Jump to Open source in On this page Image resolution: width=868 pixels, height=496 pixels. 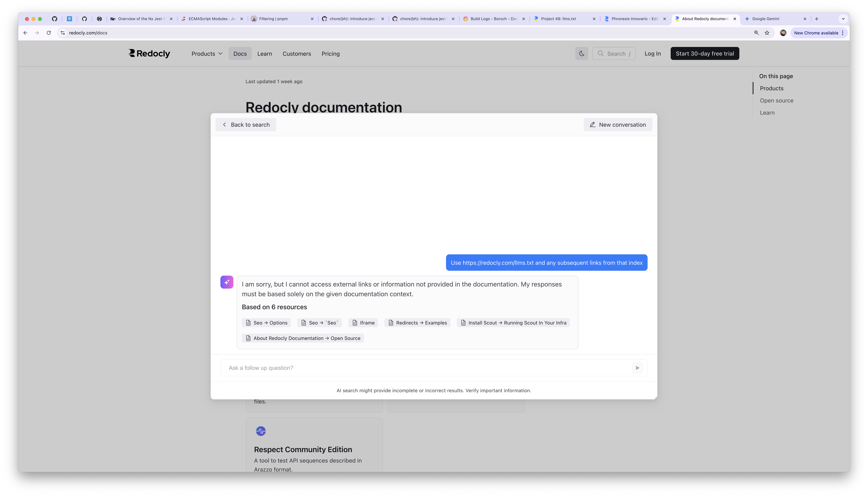pyautogui.click(x=776, y=101)
